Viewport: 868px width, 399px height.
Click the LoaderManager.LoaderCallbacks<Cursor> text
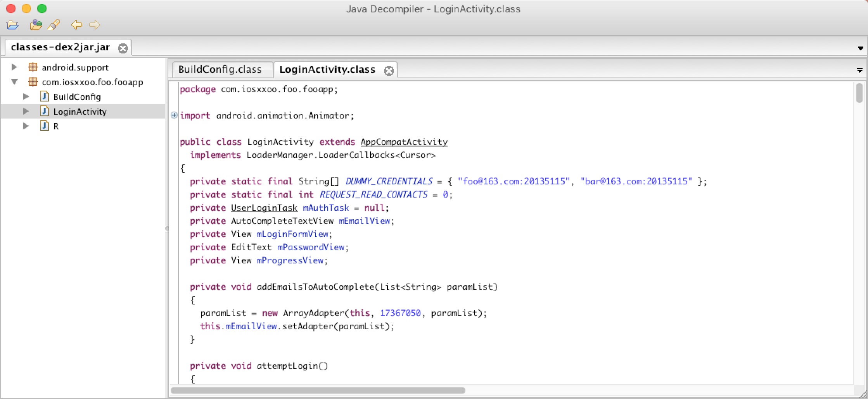(x=341, y=155)
